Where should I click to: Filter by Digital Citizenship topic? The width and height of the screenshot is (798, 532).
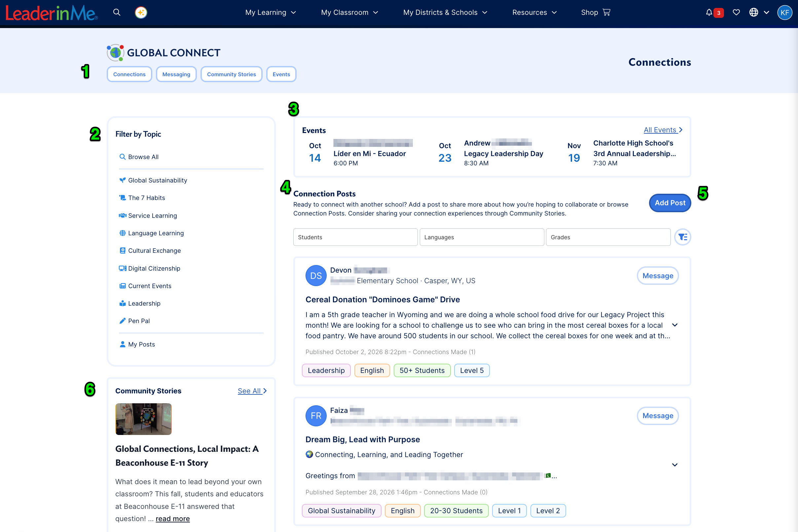pos(150,268)
